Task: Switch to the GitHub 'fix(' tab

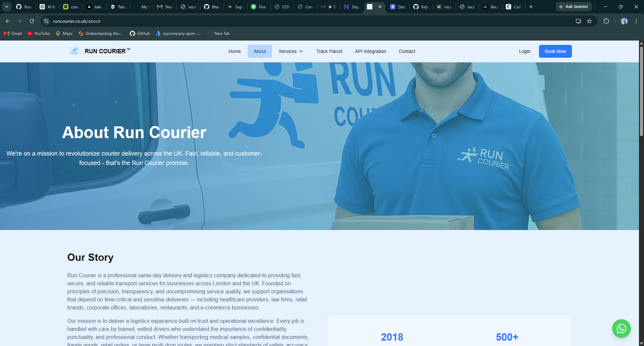Action: click(x=421, y=7)
